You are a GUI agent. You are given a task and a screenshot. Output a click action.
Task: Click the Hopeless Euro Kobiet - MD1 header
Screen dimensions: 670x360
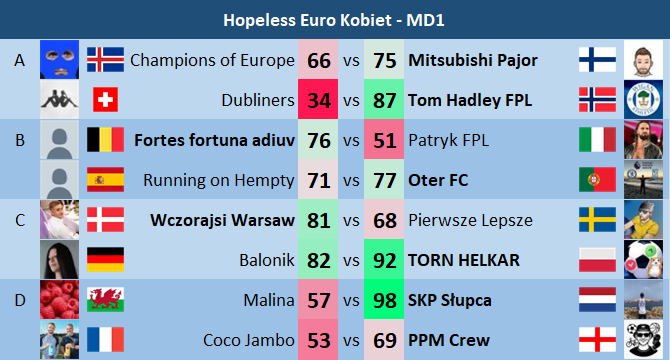click(334, 20)
